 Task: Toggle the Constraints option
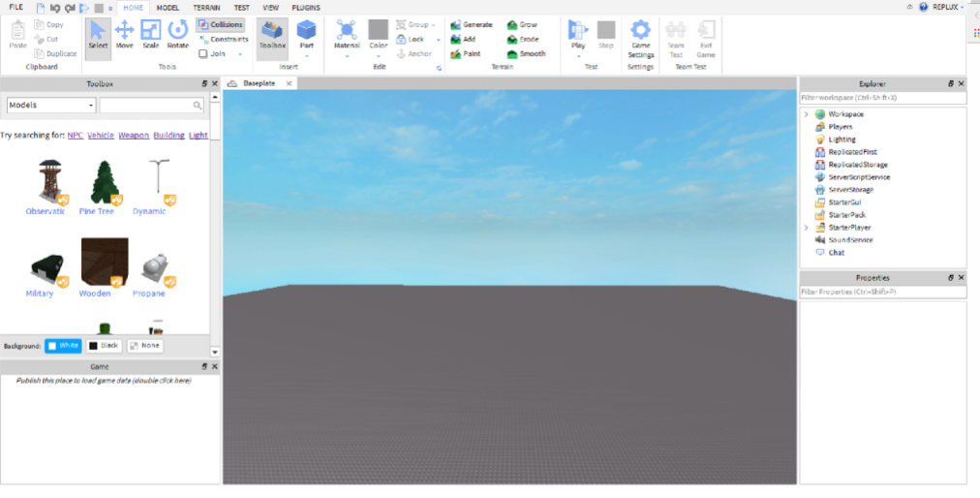point(223,40)
